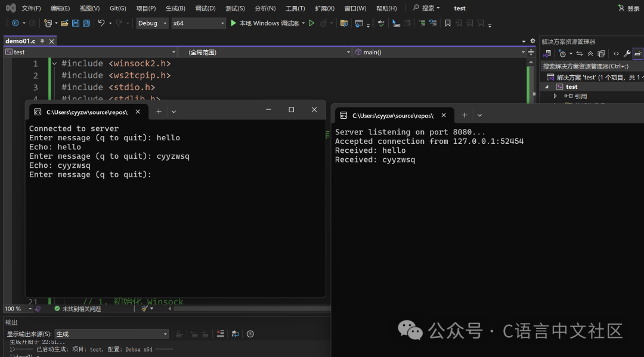
Task: Toggle the preview selected items icon
Action: click(x=602, y=53)
